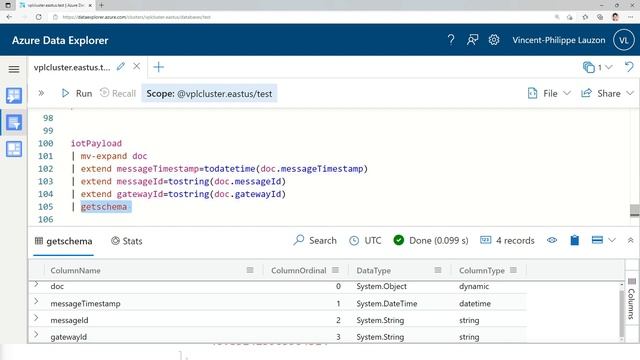The height and width of the screenshot is (360, 640).
Task: Expand the messageTimestamp row
Action: point(36,301)
